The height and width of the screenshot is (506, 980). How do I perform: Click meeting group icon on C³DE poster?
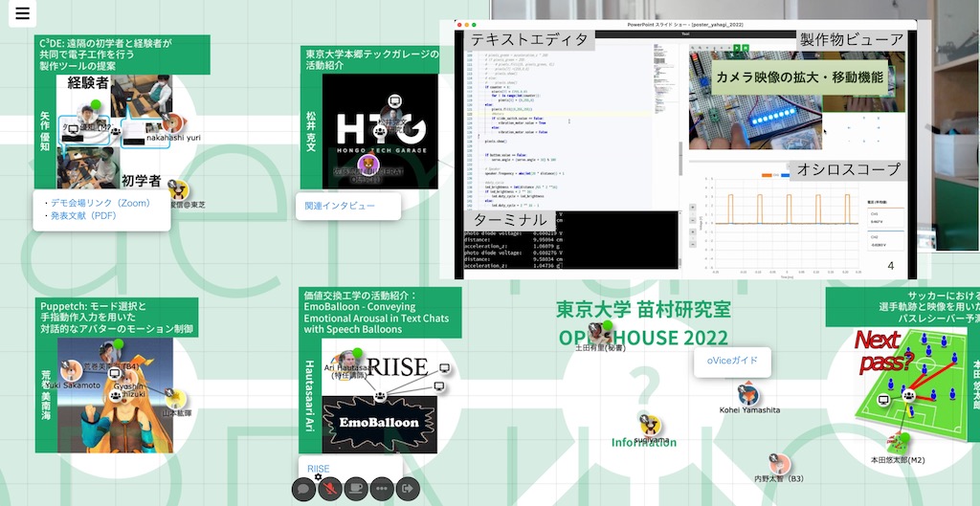pyautogui.click(x=116, y=131)
